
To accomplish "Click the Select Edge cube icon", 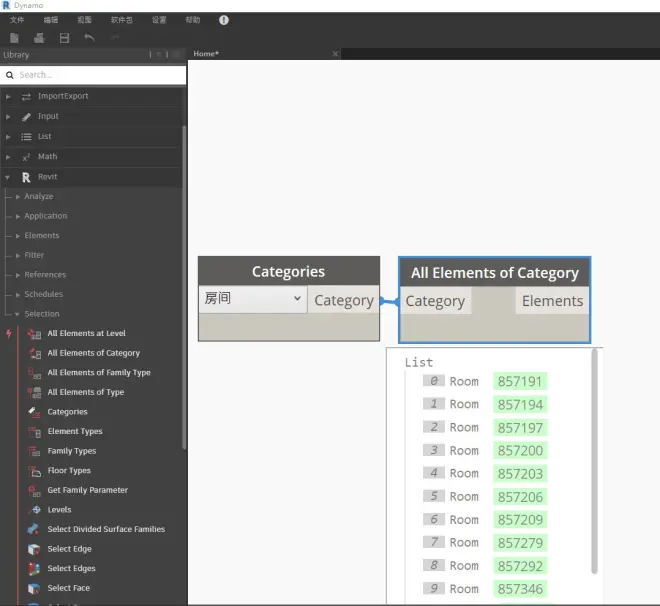I will [34, 549].
